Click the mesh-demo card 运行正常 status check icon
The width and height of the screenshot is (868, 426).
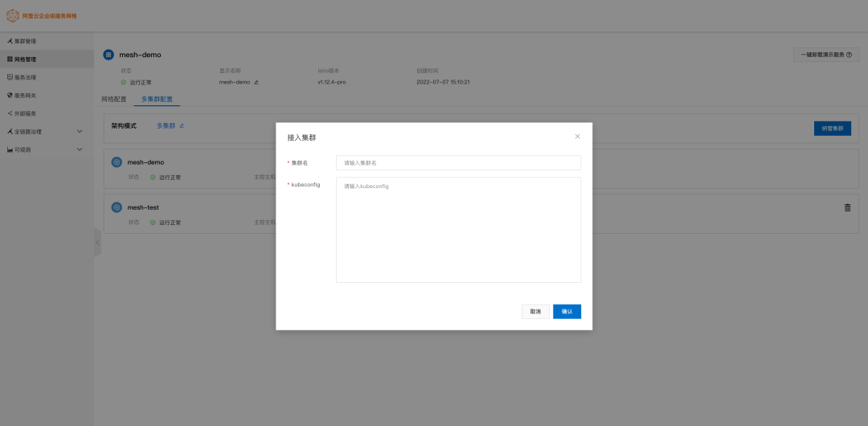click(x=153, y=178)
